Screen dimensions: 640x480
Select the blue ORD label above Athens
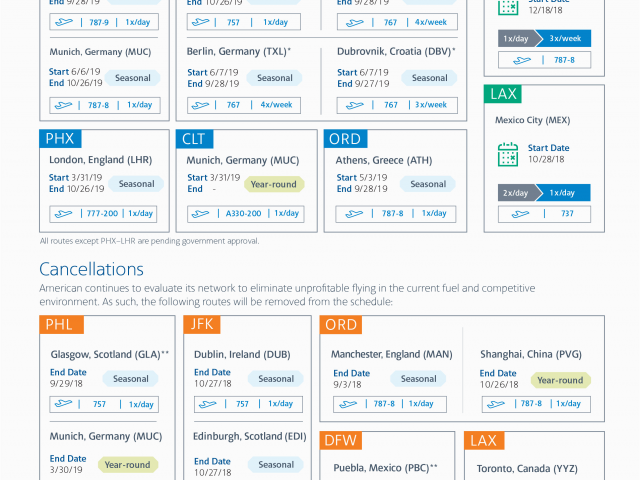[x=345, y=139]
